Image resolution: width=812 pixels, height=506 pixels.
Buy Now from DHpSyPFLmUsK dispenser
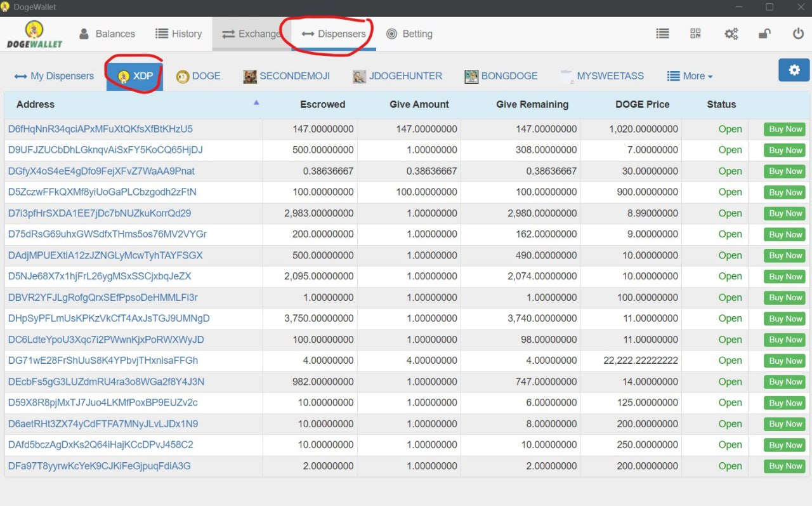(x=785, y=318)
